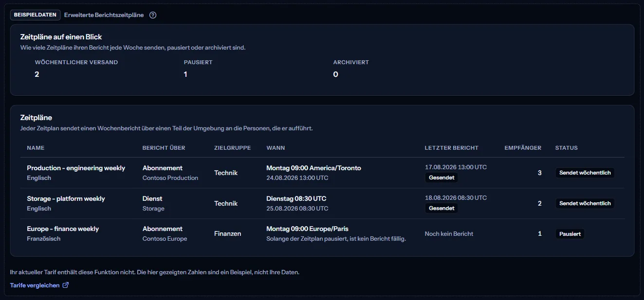The height and width of the screenshot is (300, 644).
Task: Click the STATUS column header
Action: 567,148
